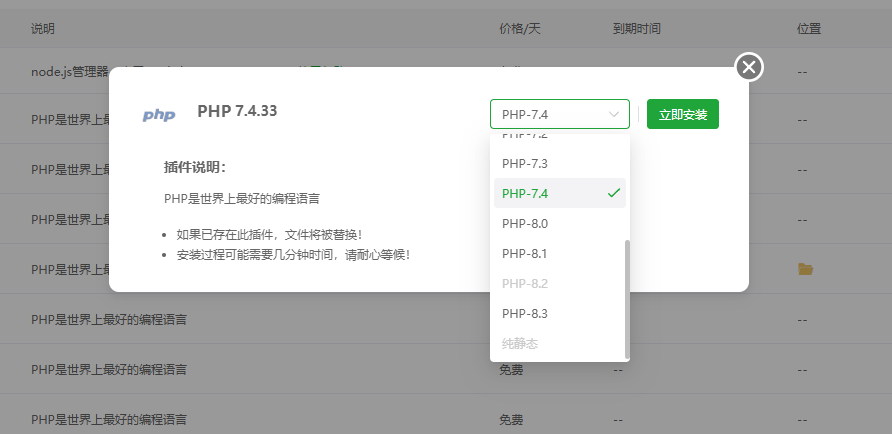Click the note 安装过程可能需要几分钟时间
892x434 pixels.
[x=293, y=255]
